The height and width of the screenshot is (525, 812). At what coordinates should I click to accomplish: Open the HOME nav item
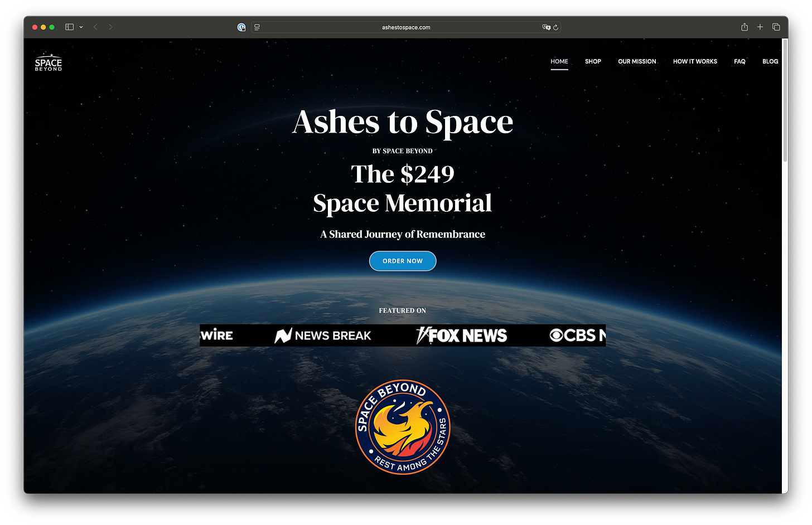(x=559, y=61)
